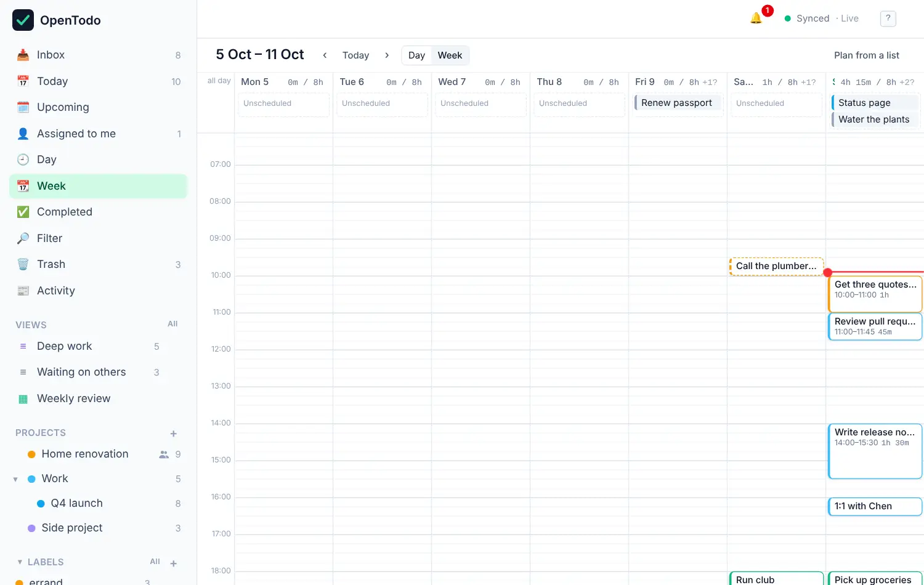Click the Day clock icon in sidebar
The height and width of the screenshot is (585, 924).
click(x=23, y=159)
